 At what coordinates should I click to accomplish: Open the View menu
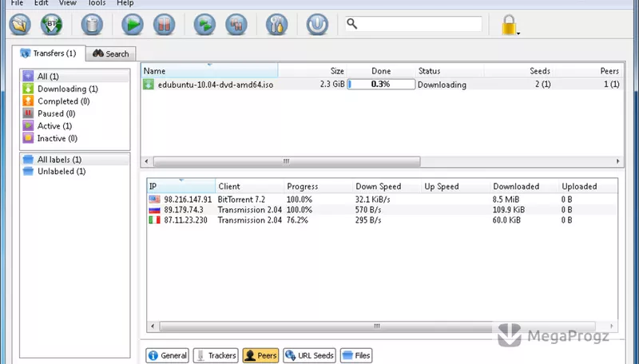click(x=68, y=3)
